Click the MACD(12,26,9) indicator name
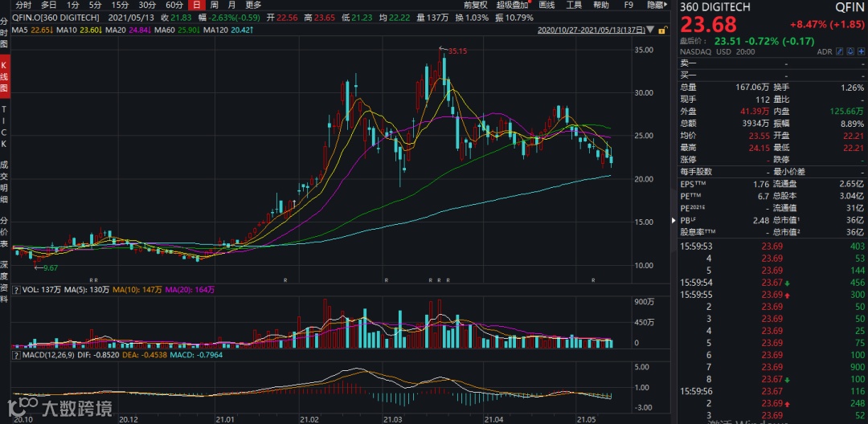The image size is (868, 424). (x=47, y=354)
